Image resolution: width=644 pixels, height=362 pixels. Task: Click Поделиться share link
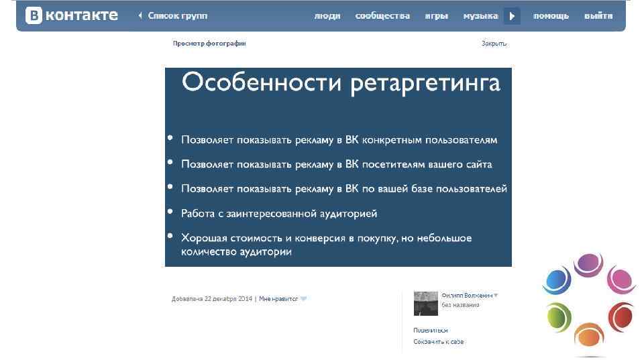tap(431, 330)
